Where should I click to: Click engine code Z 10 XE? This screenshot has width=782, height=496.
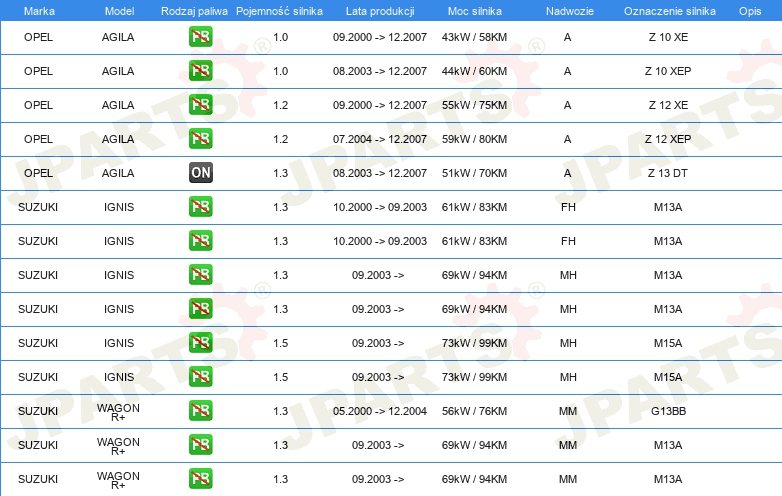pyautogui.click(x=668, y=37)
